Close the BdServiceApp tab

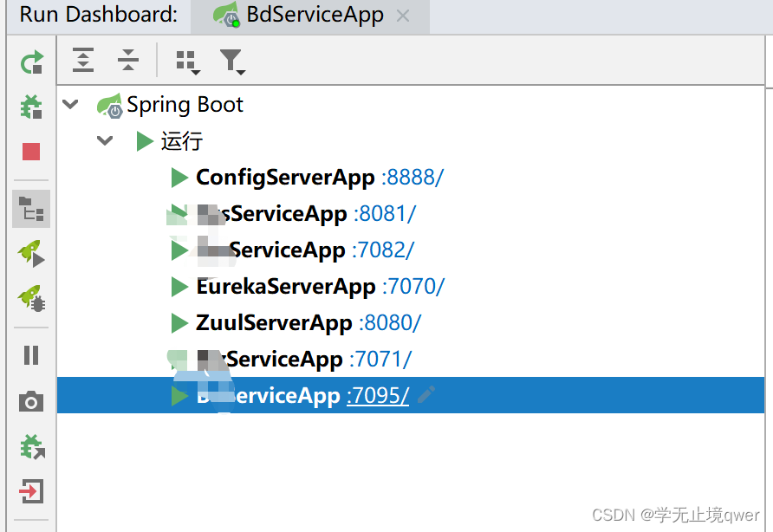point(403,16)
